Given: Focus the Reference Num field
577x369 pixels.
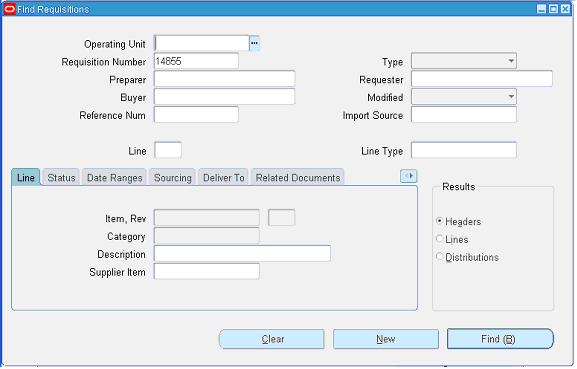Looking at the screenshot, I should pyautogui.click(x=196, y=115).
